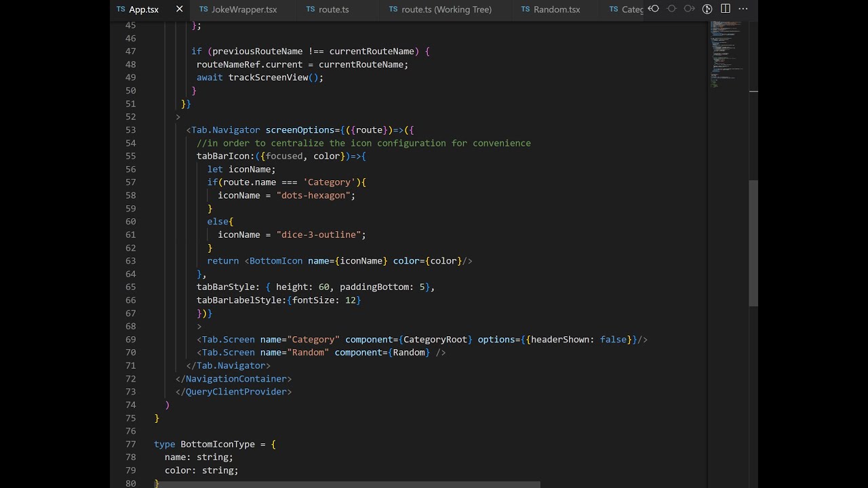This screenshot has width=868, height=488.
Task: Go to next change icon
Action: [689, 9]
